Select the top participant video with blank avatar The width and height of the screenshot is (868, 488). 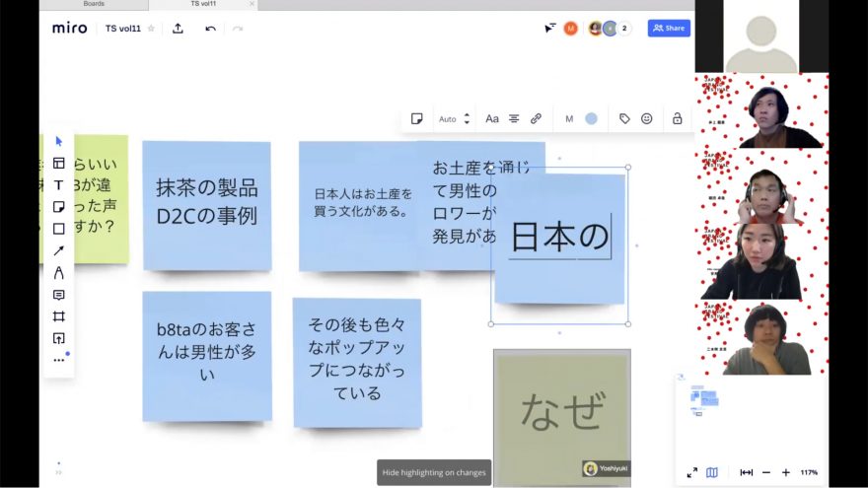coord(761,36)
